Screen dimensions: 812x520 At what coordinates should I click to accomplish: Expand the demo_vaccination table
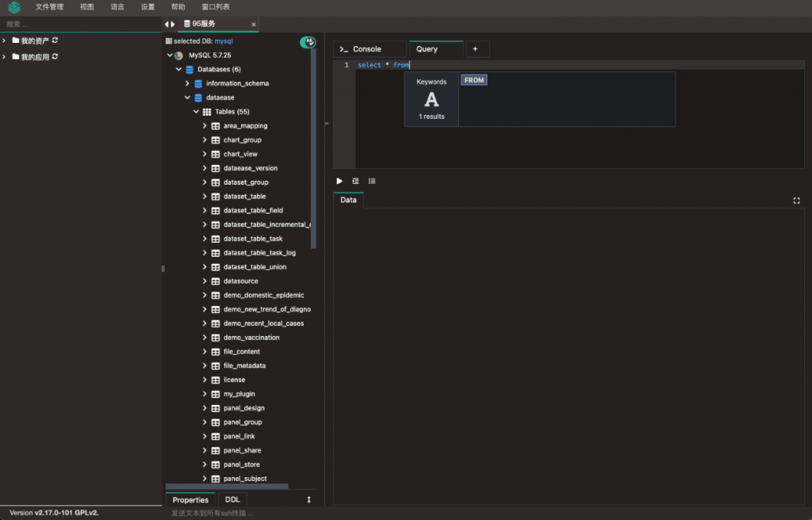(x=205, y=337)
